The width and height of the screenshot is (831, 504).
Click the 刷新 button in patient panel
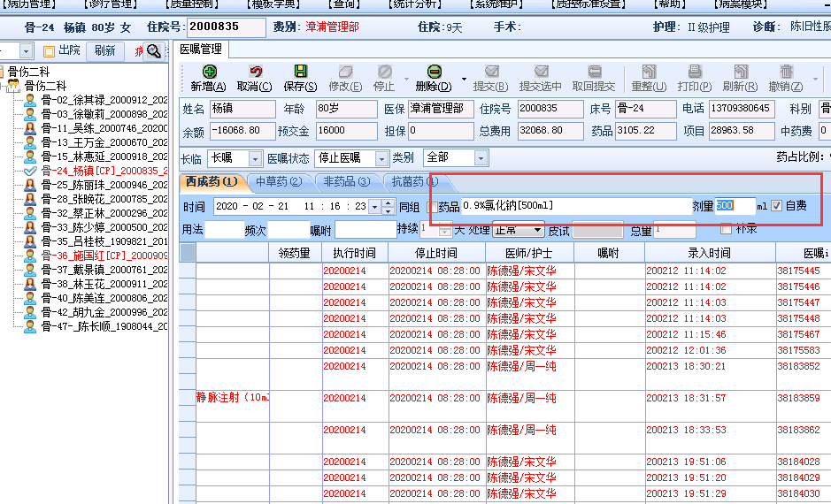tap(105, 50)
